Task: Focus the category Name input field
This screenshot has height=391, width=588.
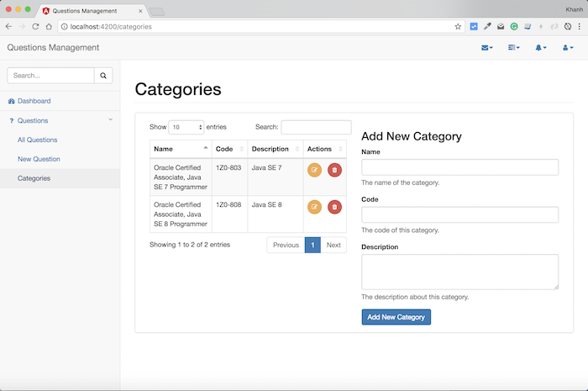Action: (x=459, y=167)
